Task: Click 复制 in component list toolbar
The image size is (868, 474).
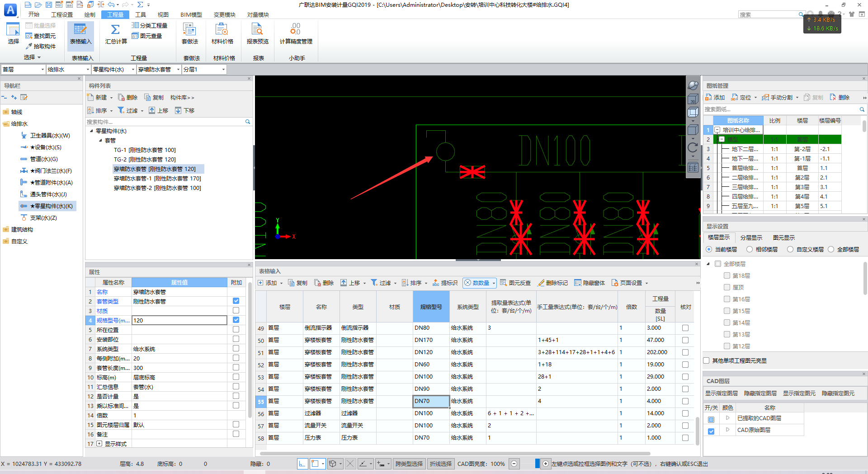Action: [x=154, y=97]
